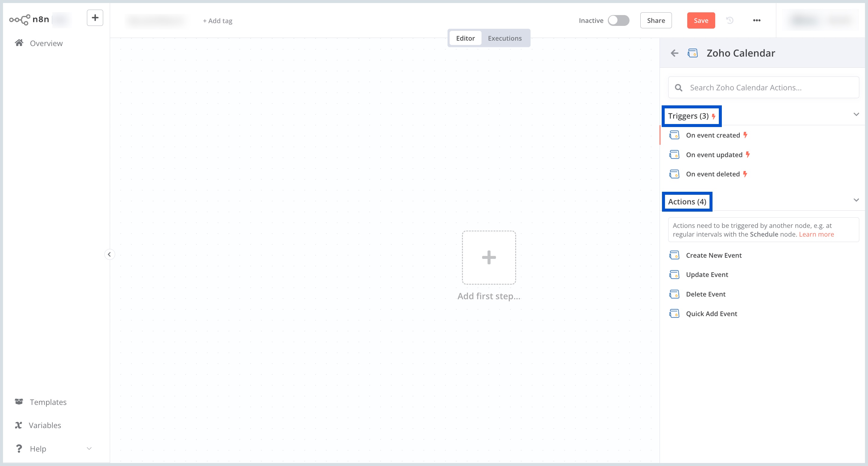868x466 pixels.
Task: Click the search magnifier icon
Action: pyautogui.click(x=679, y=88)
